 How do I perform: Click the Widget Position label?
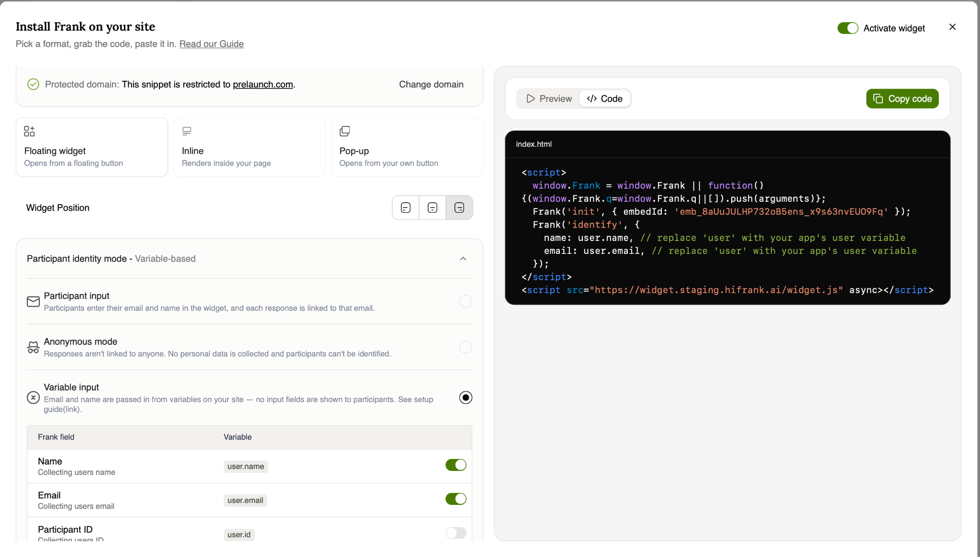(x=57, y=208)
